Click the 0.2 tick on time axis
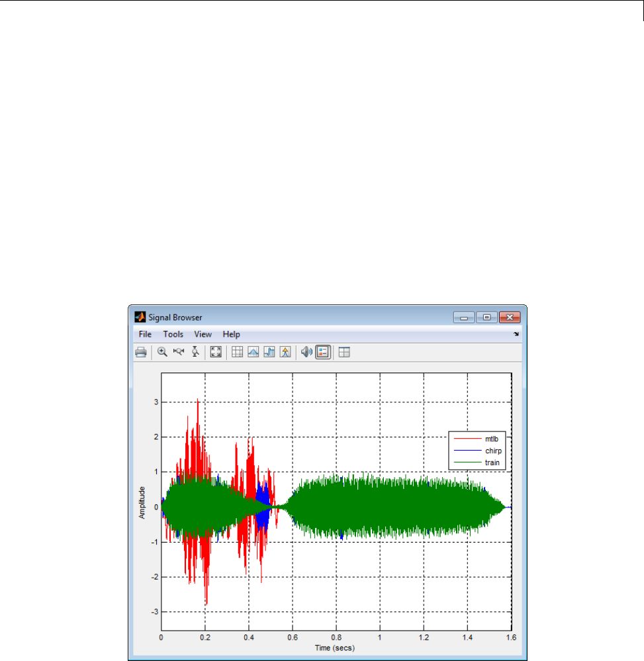This screenshot has height=661, width=644. coord(205,637)
